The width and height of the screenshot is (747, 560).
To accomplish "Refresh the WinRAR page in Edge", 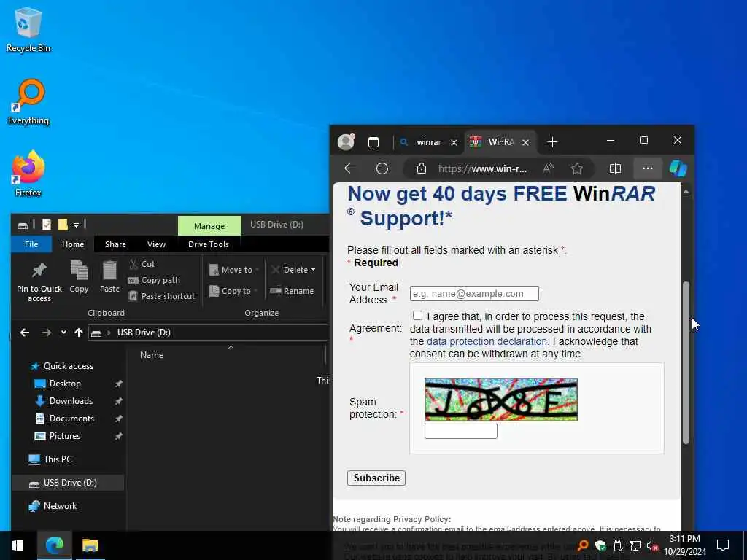I will 382,168.
